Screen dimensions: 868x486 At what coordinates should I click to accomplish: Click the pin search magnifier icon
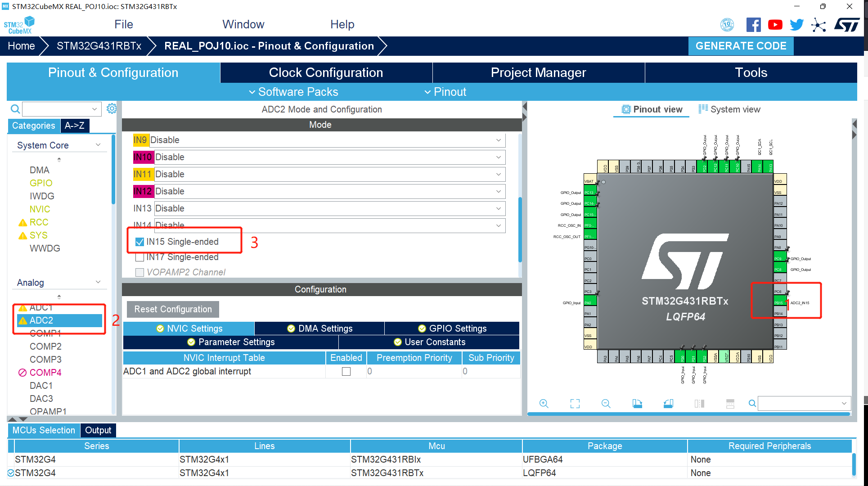click(752, 404)
